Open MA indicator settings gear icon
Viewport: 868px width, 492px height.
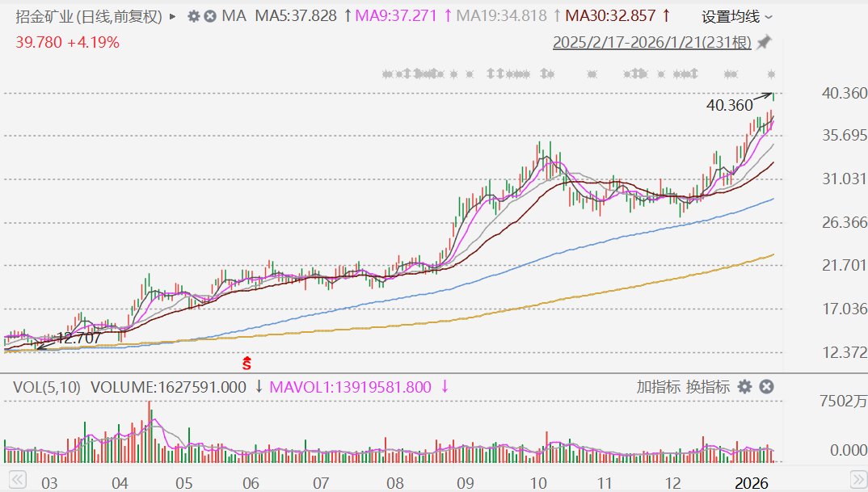coord(193,16)
